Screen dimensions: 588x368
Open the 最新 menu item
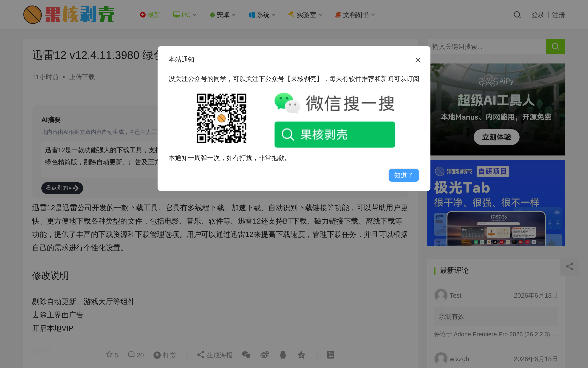pyautogui.click(x=150, y=15)
